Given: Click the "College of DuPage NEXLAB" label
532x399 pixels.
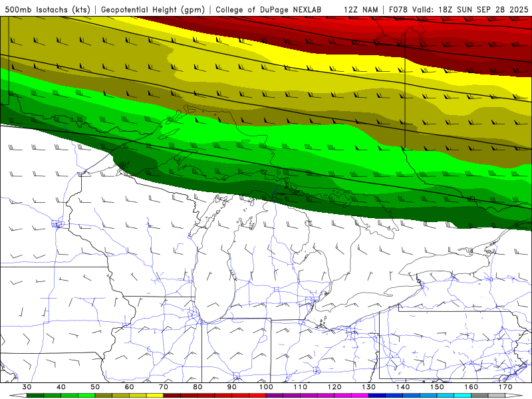Looking at the screenshot, I should pos(269,9).
